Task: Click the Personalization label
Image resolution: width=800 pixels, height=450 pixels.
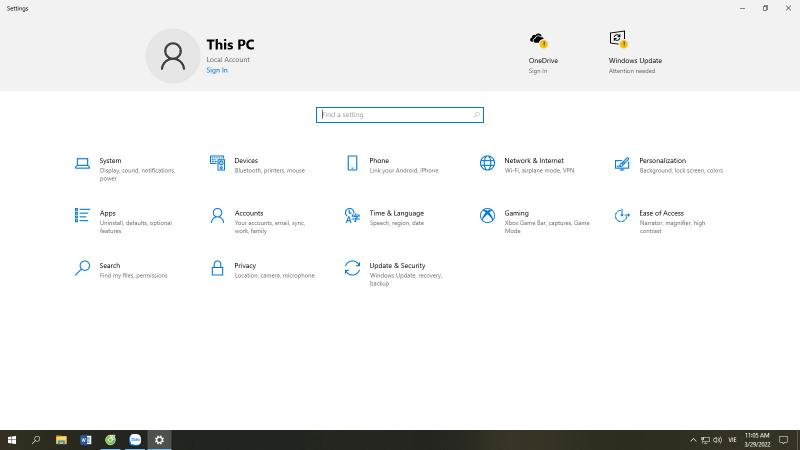Action: pos(662,161)
